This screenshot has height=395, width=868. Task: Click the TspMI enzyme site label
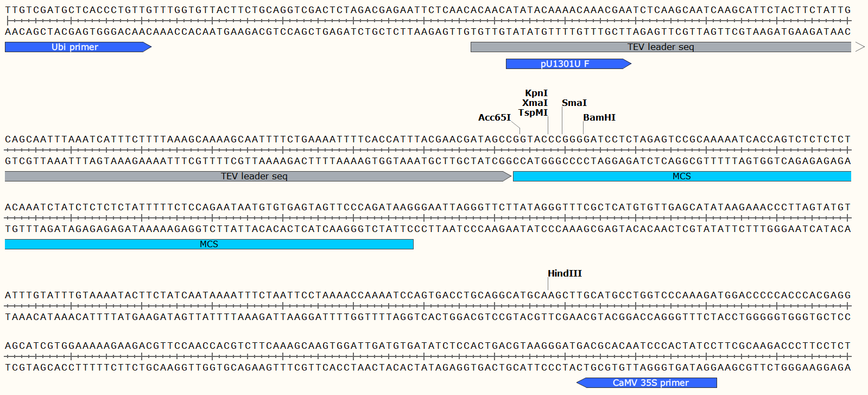[x=533, y=113]
